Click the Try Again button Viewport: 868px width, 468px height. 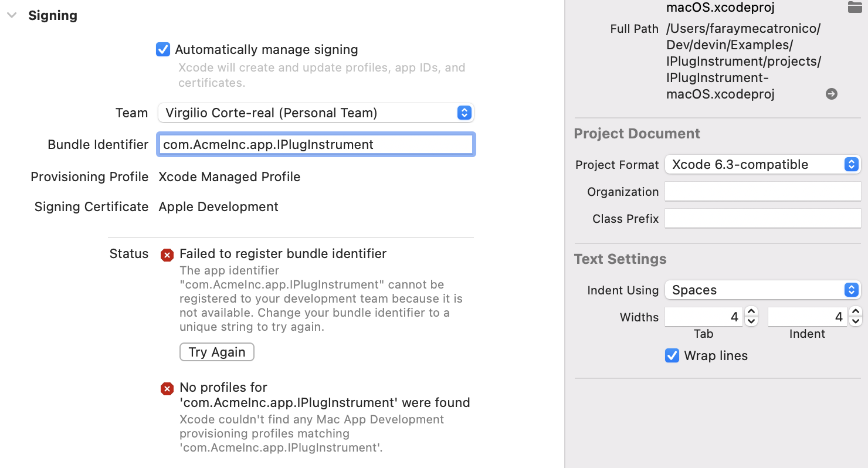(216, 352)
